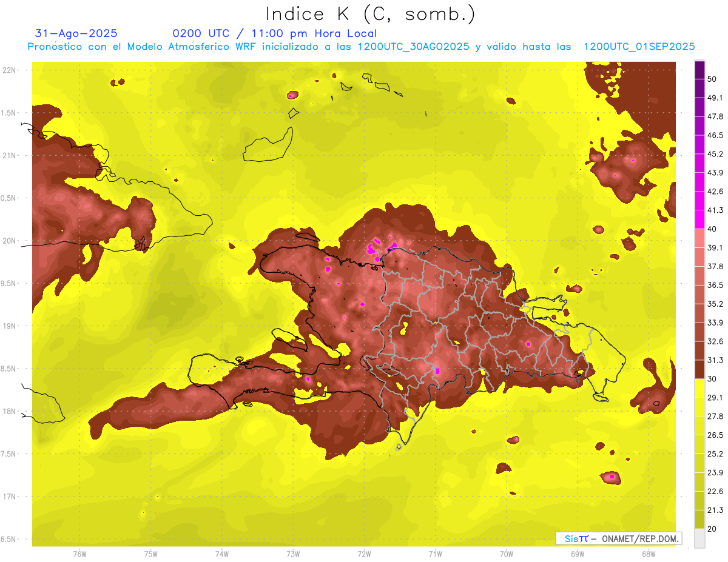Click the 'Indice K (C, somb.)' title
The image size is (728, 562).
click(369, 15)
